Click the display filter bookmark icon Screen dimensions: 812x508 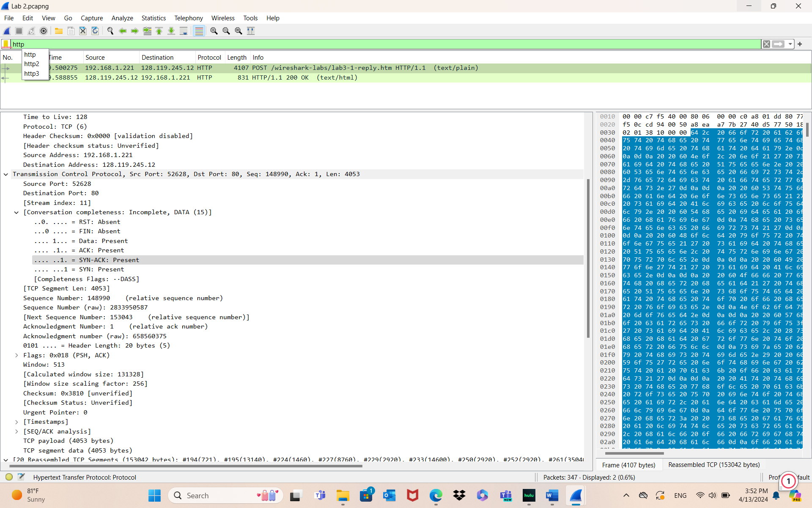(6, 44)
